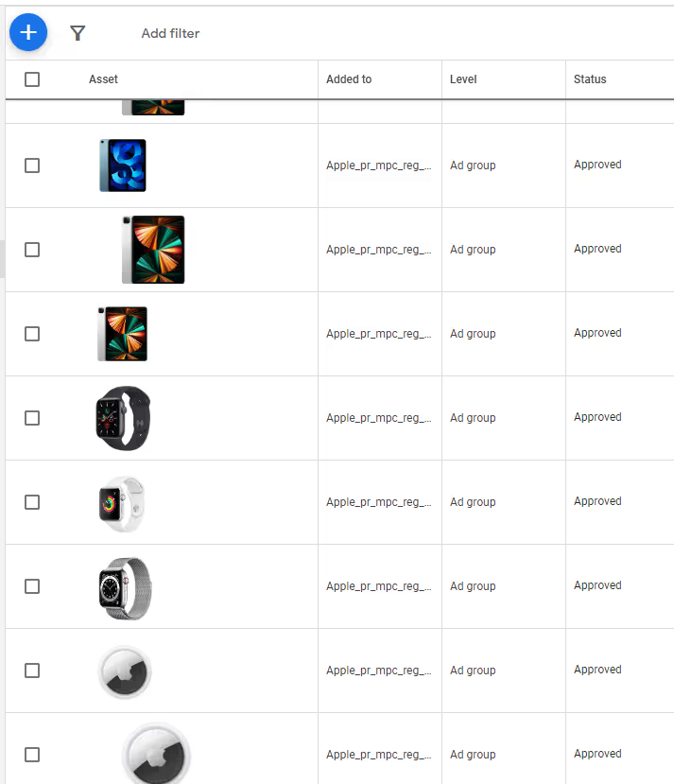The height and width of the screenshot is (784, 674).
Task: Open the filter funnel icon
Action: [78, 33]
